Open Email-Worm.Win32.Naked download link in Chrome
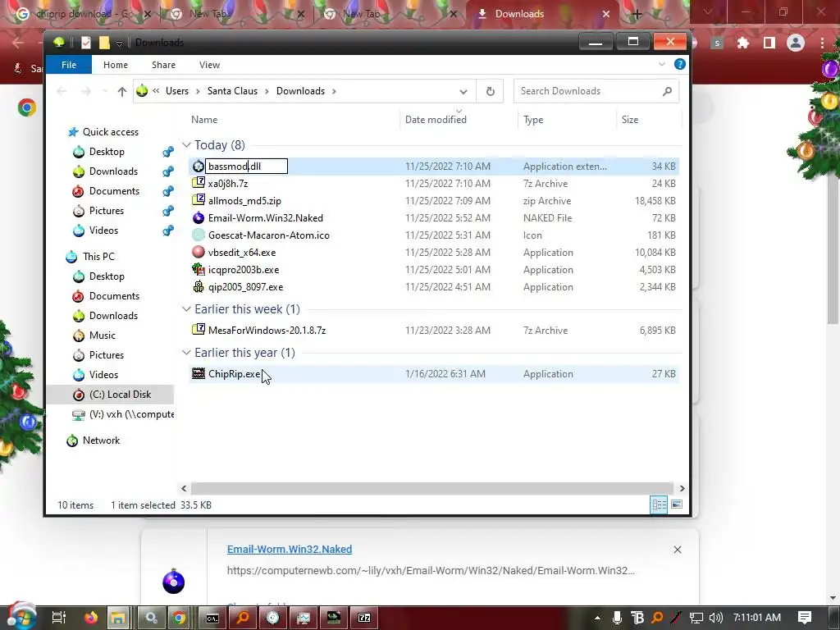Screen dimensions: 840x630 tap(290, 549)
